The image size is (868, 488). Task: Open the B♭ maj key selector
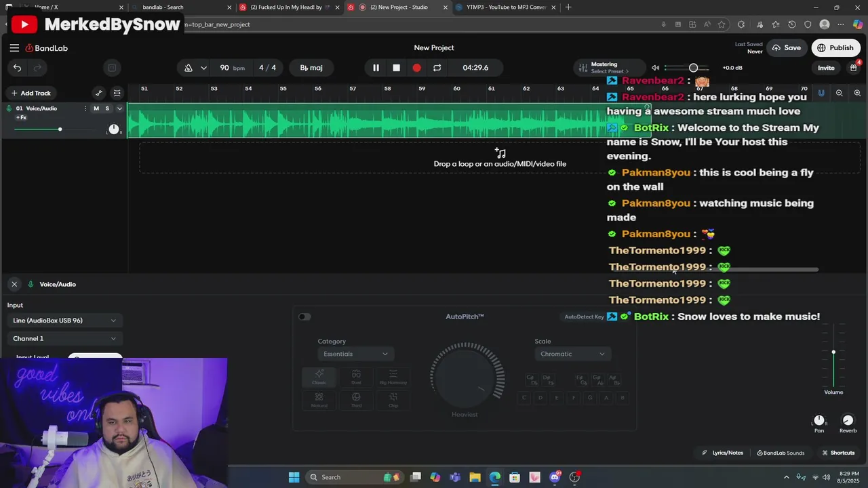pyautogui.click(x=311, y=68)
